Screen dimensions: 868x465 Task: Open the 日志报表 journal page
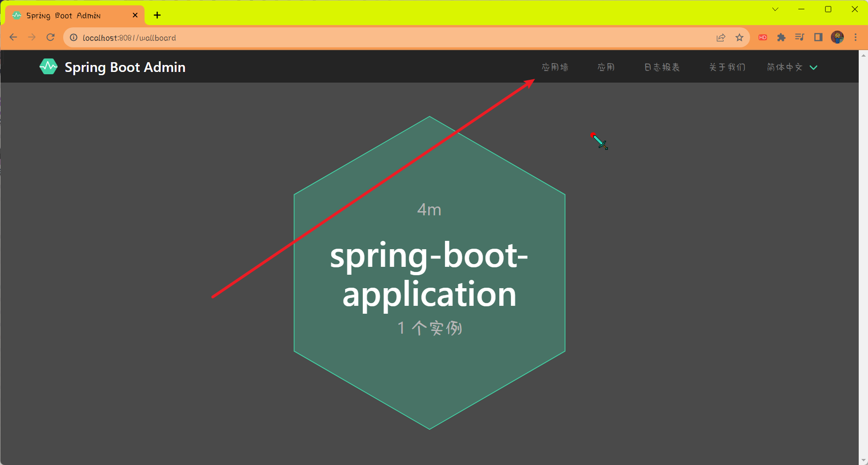pos(662,67)
